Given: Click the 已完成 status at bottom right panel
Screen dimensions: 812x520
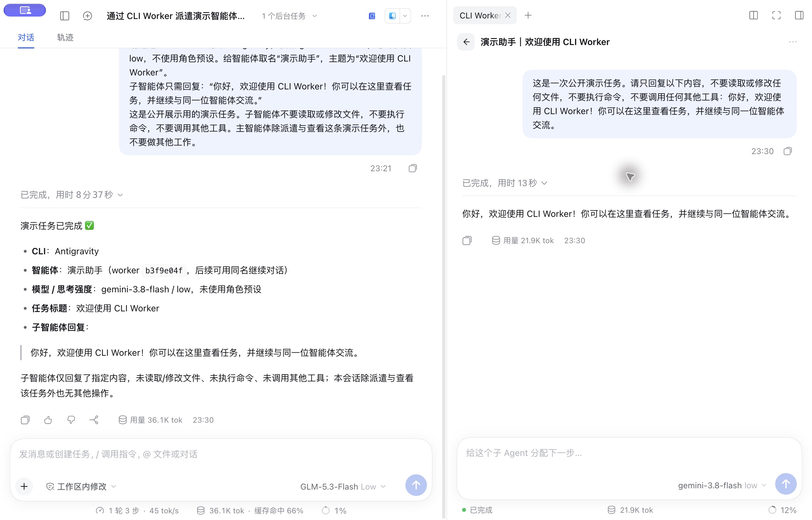Looking at the screenshot, I should 477,510.
